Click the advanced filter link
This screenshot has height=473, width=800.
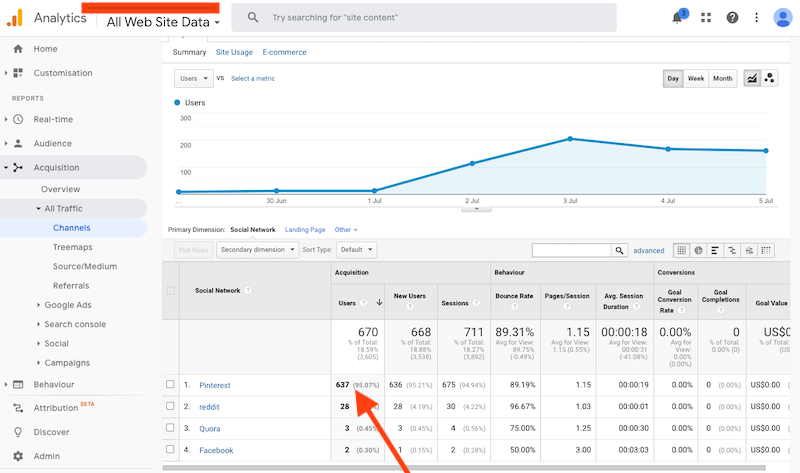point(648,251)
